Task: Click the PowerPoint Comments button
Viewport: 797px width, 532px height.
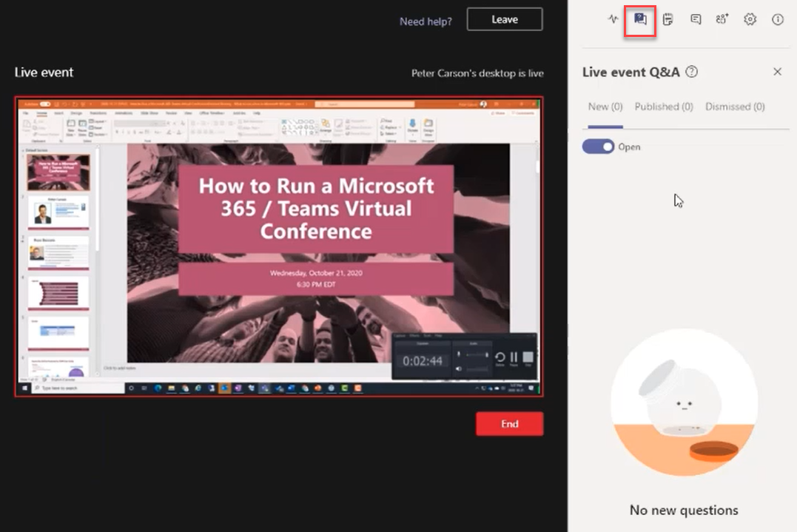Action: click(x=523, y=113)
